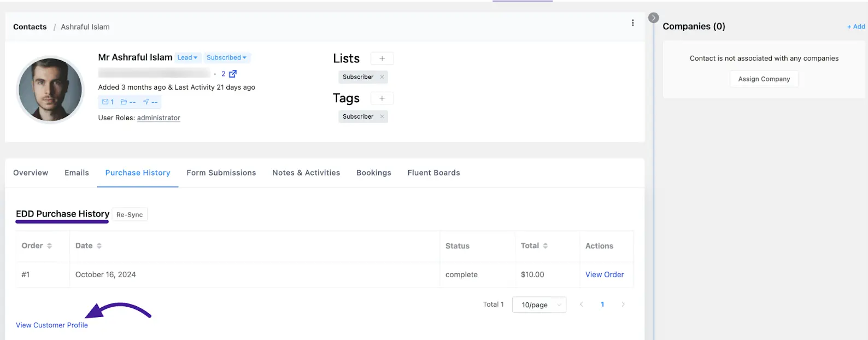Screen dimensions: 868x340
Task: Click the email count envelope icon
Action: (105, 102)
